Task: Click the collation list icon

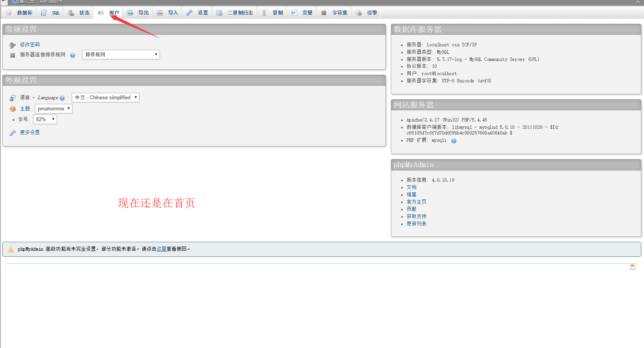Action: [x=13, y=55]
